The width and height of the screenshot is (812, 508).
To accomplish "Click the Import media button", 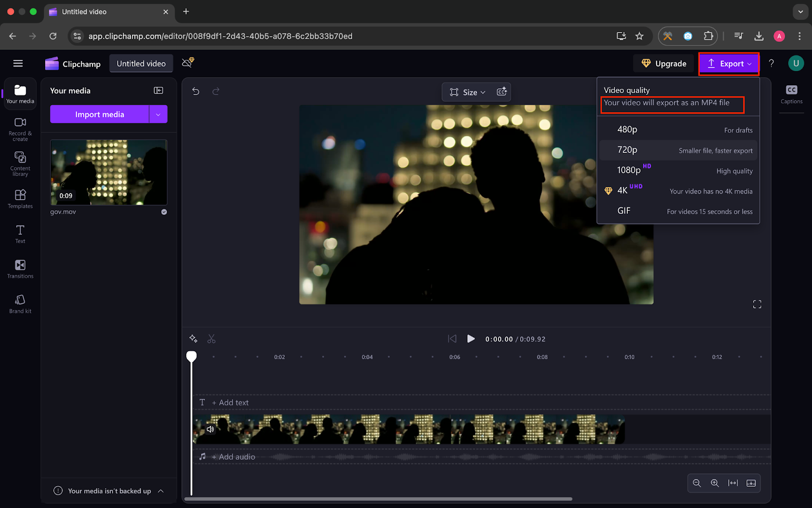I will [99, 114].
